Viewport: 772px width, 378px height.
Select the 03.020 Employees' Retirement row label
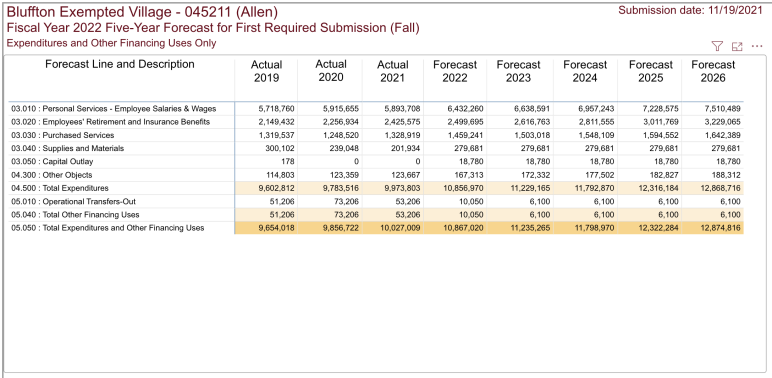(111, 122)
